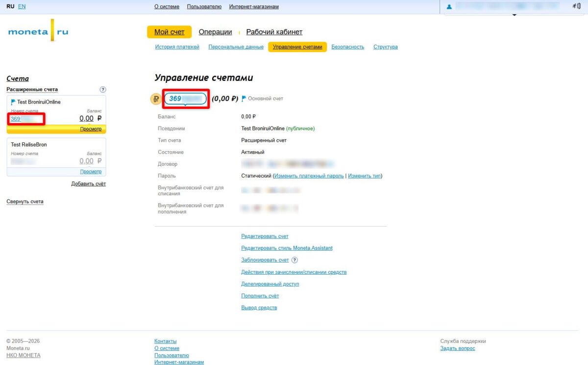This screenshot has height=365, width=588.
Task: Open Делегированный доступ
Action: 270,284
